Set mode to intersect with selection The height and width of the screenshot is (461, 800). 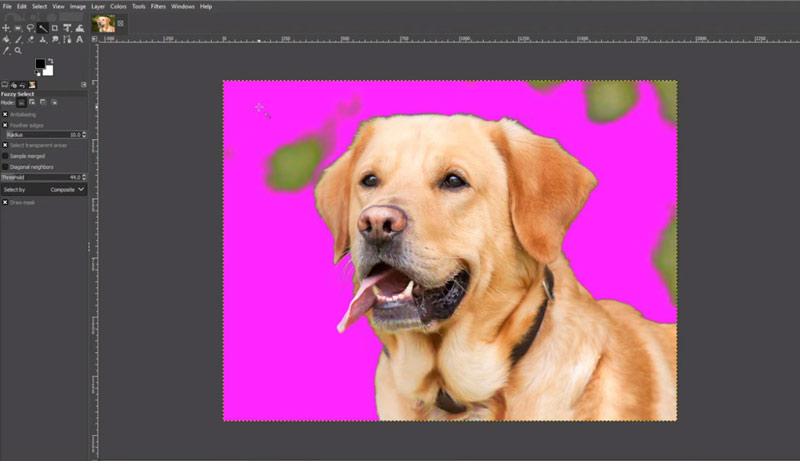click(x=54, y=102)
